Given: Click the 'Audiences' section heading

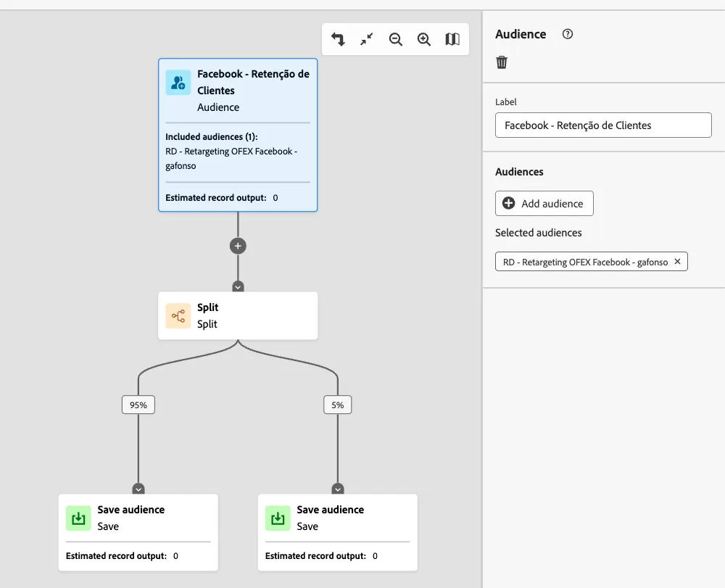Looking at the screenshot, I should click(519, 172).
